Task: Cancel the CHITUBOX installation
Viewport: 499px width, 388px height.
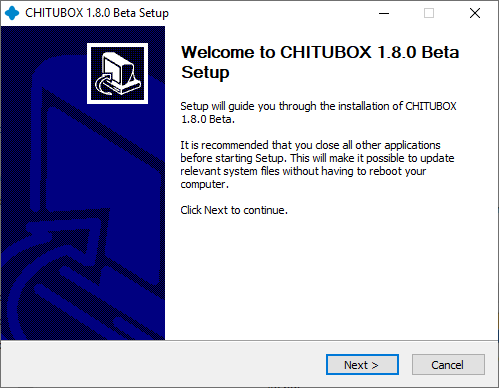Action: [448, 365]
